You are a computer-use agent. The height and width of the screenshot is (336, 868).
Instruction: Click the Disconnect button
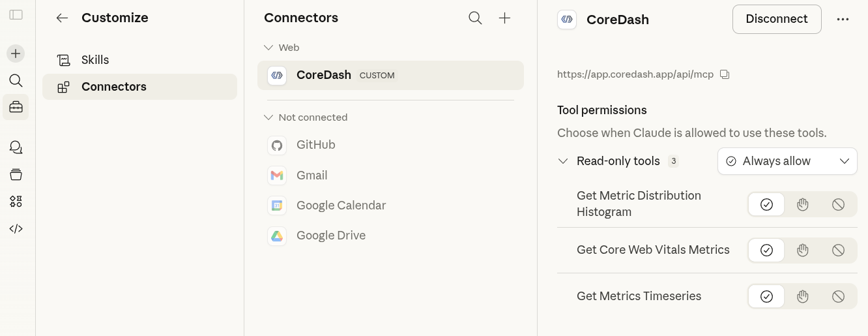(776, 20)
